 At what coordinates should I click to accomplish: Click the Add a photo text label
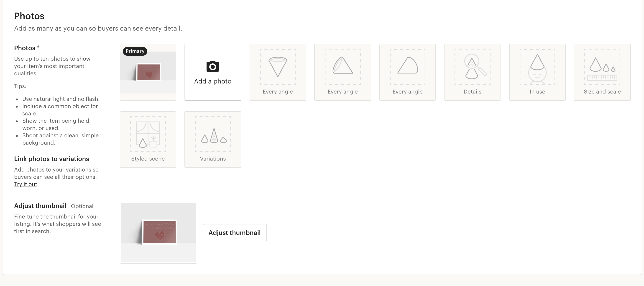click(212, 81)
